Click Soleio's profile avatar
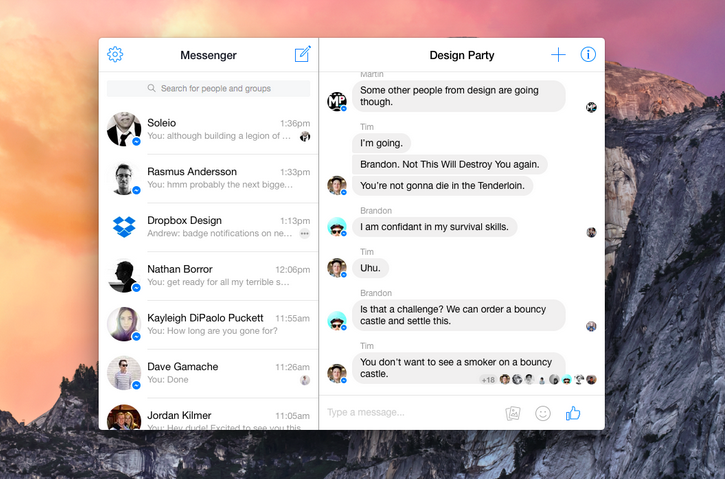Viewport: 725px width, 479px height. pos(124,129)
